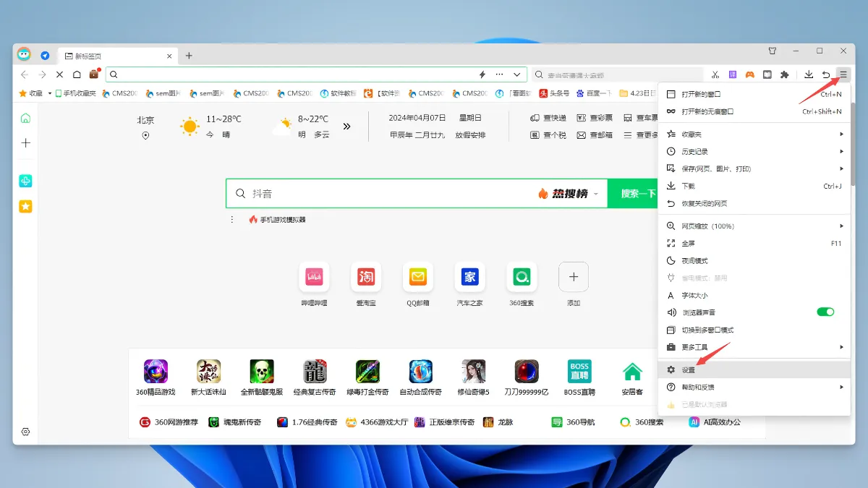Disable the 浏览器声音 sound toggle
The image size is (868, 488).
(x=825, y=311)
